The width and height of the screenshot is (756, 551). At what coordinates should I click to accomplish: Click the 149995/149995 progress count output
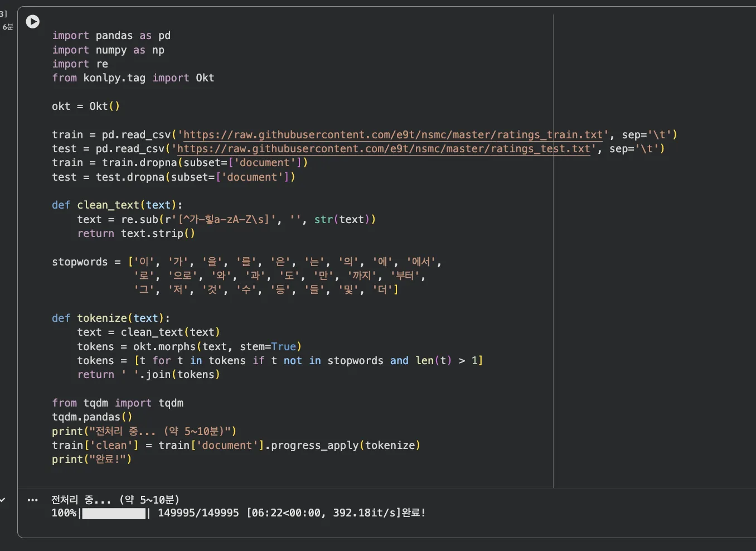pyautogui.click(x=198, y=513)
